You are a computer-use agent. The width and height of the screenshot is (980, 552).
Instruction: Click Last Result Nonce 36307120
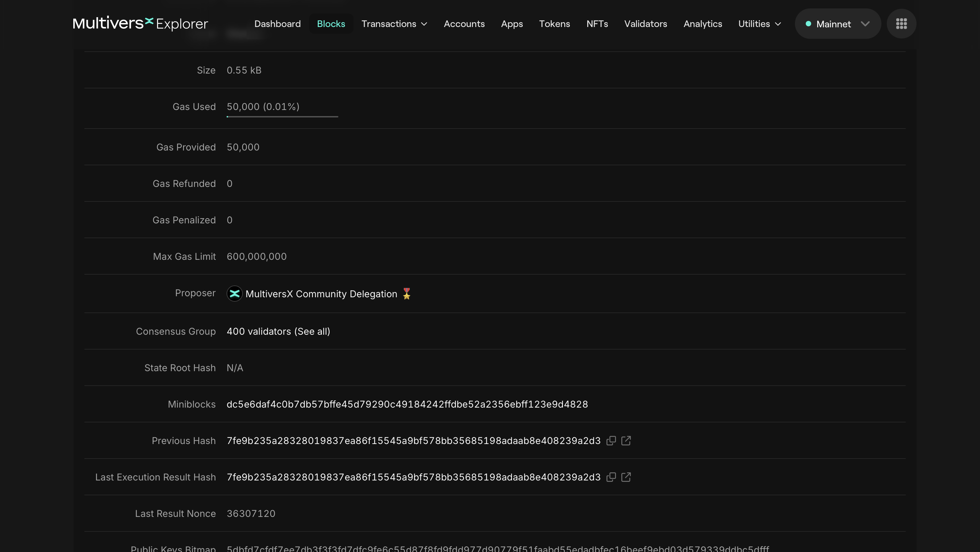click(x=251, y=514)
